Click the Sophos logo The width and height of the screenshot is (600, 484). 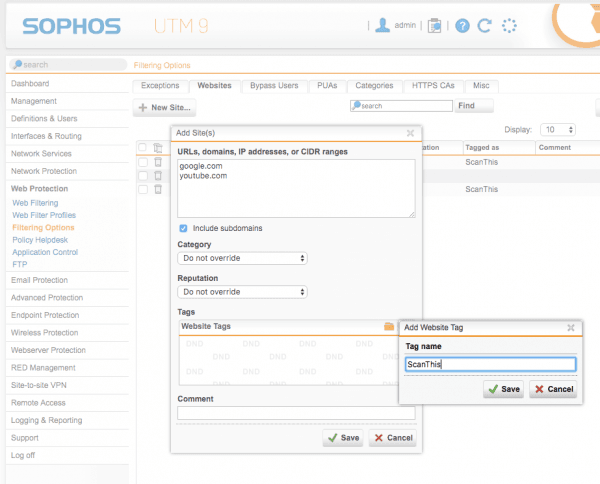pos(72,26)
